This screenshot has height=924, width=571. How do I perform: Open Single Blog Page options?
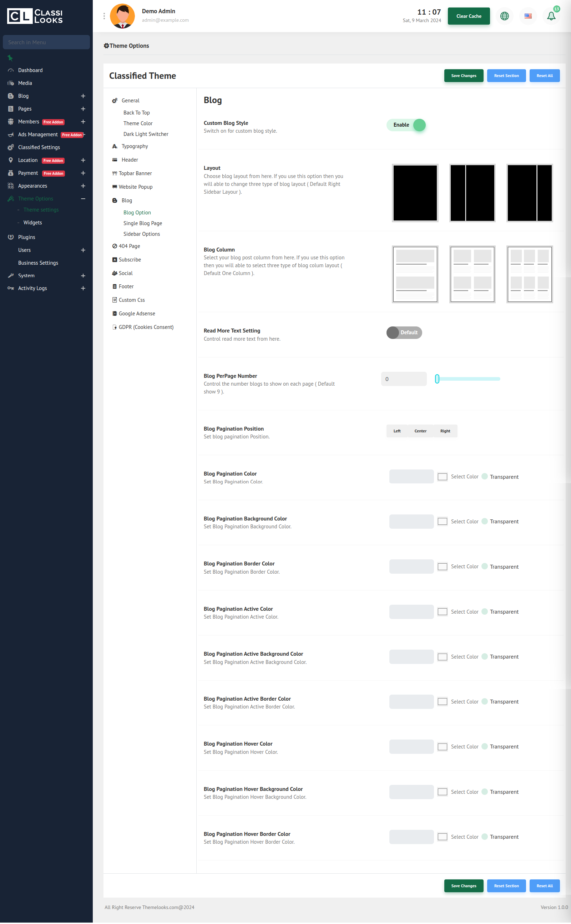pyautogui.click(x=142, y=223)
